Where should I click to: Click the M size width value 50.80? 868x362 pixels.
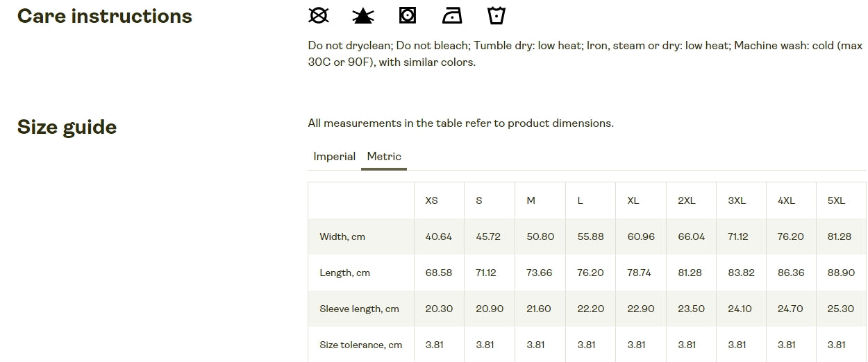coord(540,236)
